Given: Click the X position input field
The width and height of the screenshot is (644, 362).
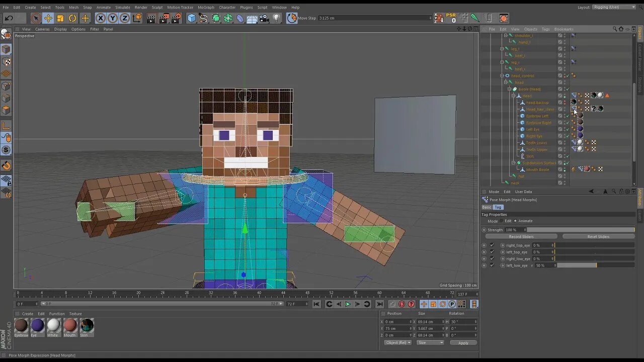Looking at the screenshot, I should 398,322.
